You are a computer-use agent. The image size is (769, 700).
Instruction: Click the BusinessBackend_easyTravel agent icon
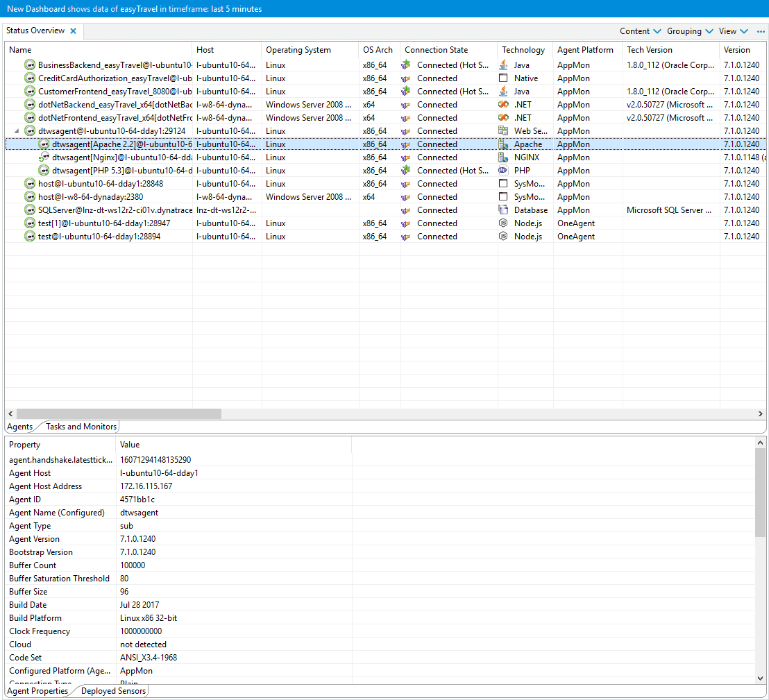[30, 65]
